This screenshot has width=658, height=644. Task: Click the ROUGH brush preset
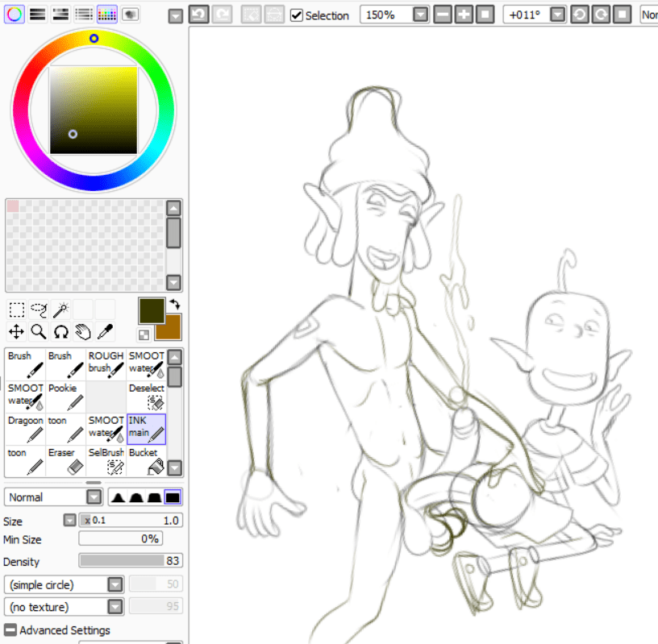106,364
